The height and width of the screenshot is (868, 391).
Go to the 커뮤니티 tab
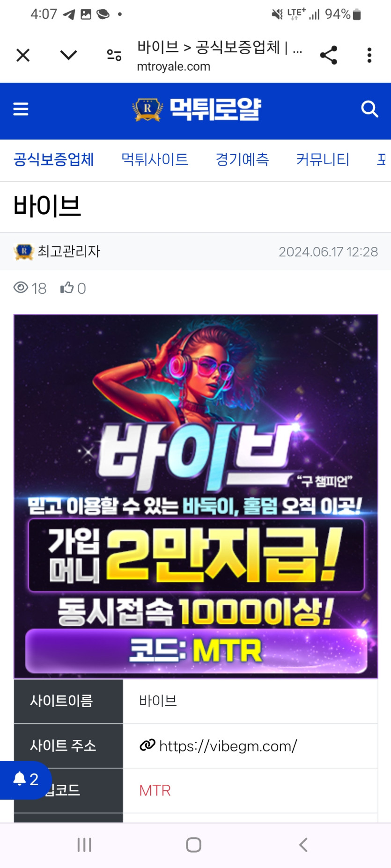323,159
